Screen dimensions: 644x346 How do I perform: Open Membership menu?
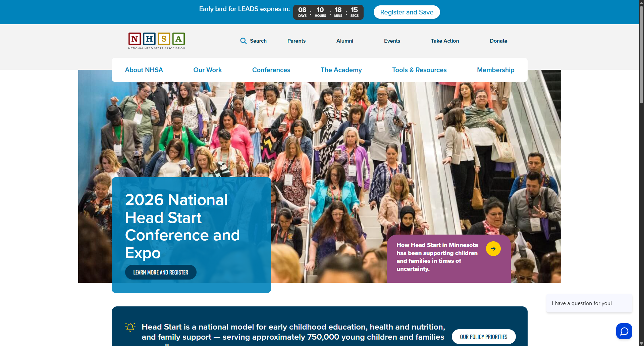495,70
